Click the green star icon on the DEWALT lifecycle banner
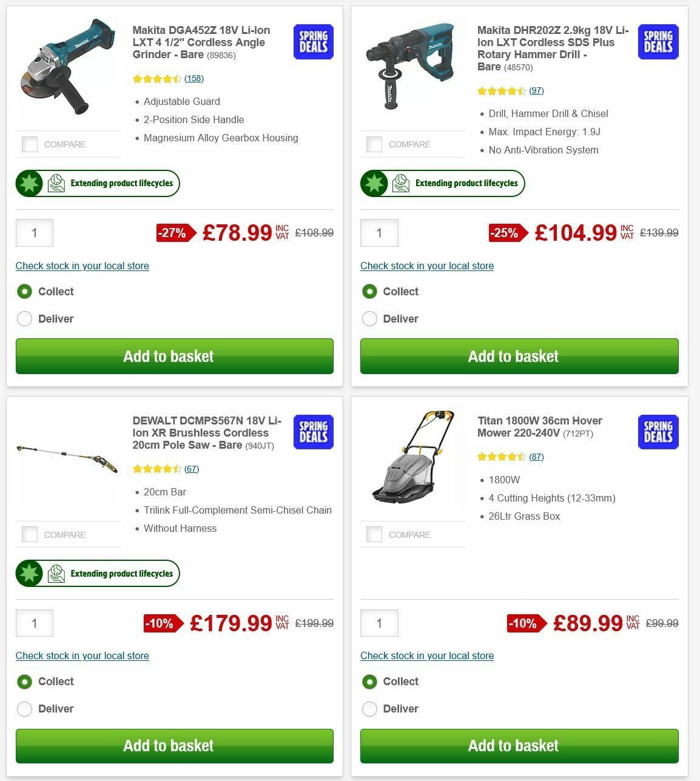Viewport: 700px width, 781px height. [x=29, y=573]
